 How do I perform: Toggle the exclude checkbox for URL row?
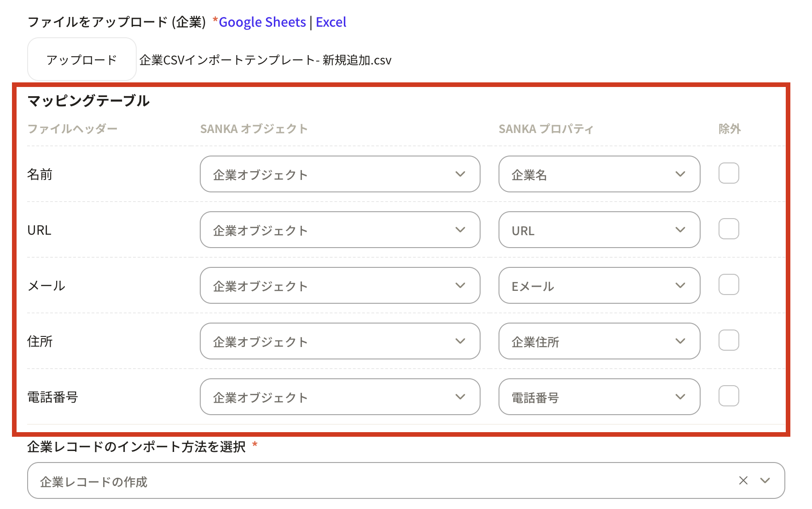pos(729,229)
